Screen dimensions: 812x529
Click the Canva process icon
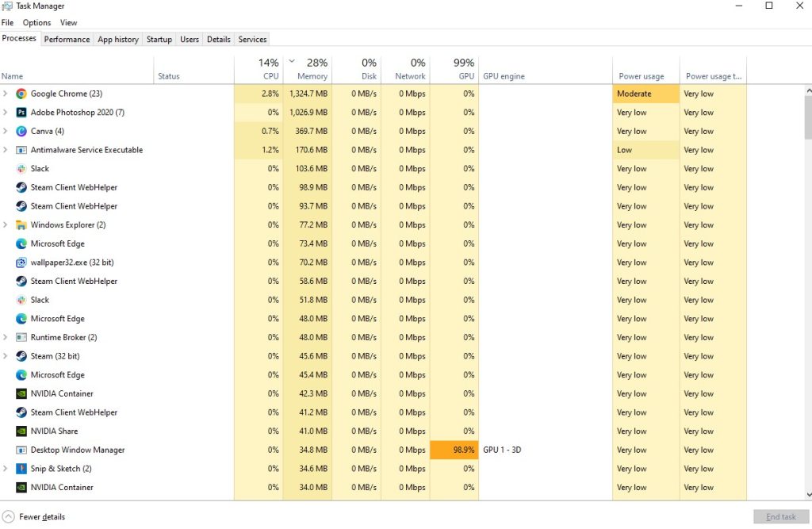21,131
